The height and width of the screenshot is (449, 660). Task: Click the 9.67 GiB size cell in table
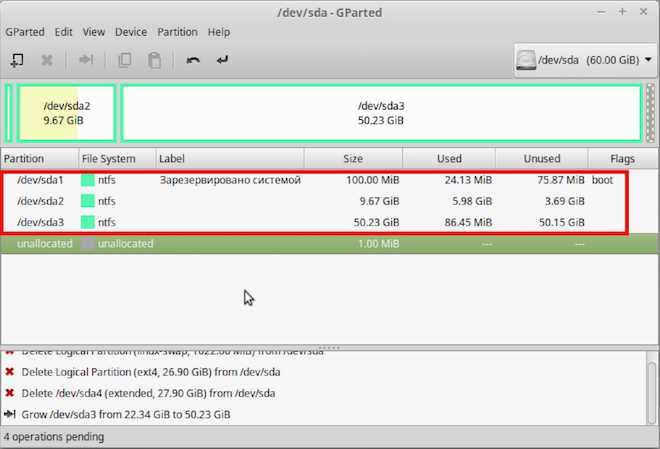coord(379,201)
